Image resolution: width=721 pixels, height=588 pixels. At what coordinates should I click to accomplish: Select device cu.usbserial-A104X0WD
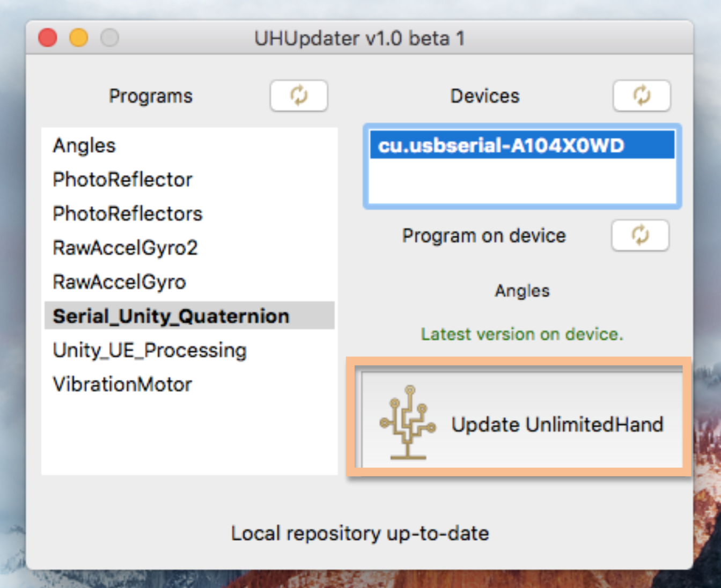pos(522,145)
